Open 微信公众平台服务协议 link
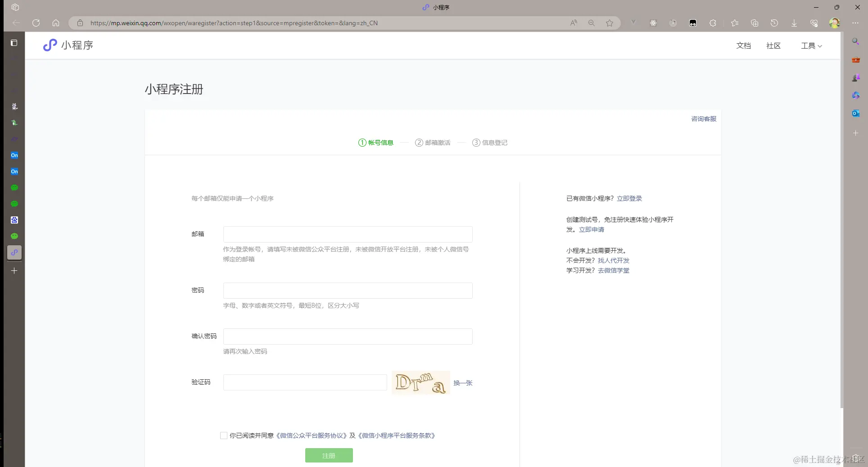Viewport: 868px width, 467px height. point(312,436)
